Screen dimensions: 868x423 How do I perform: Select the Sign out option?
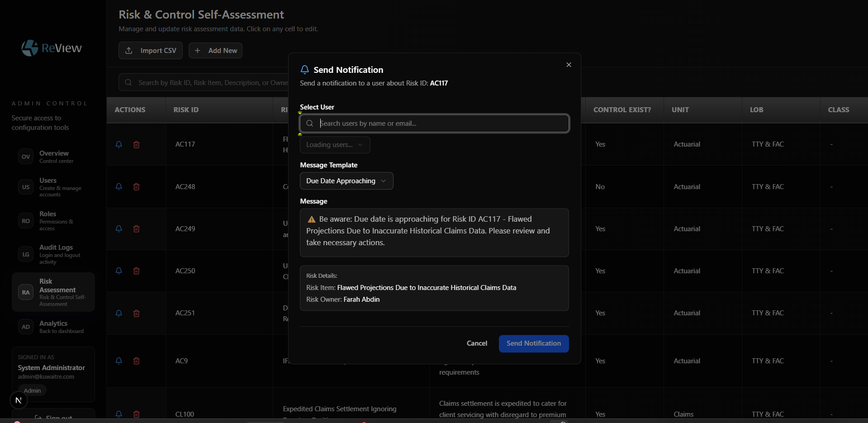(x=53, y=417)
